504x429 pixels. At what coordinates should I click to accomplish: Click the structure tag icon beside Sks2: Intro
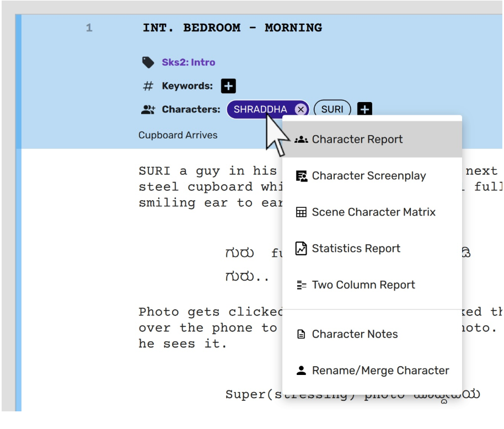click(x=148, y=62)
